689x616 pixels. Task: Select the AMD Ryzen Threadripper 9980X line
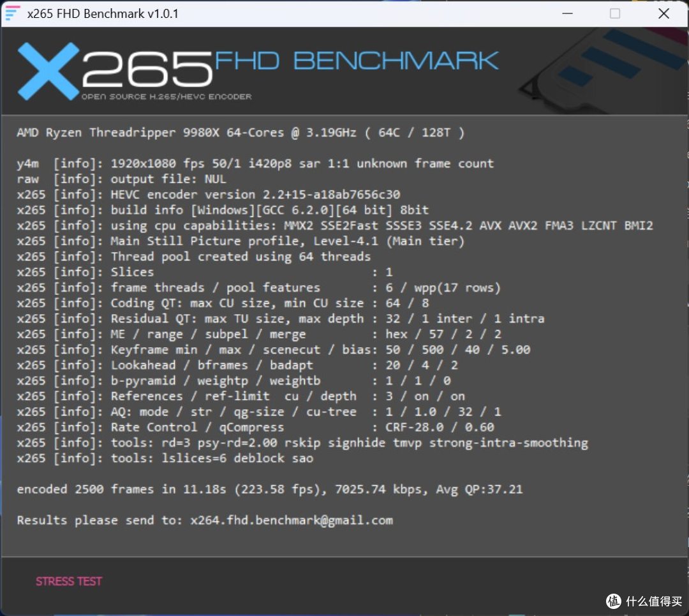pos(241,132)
